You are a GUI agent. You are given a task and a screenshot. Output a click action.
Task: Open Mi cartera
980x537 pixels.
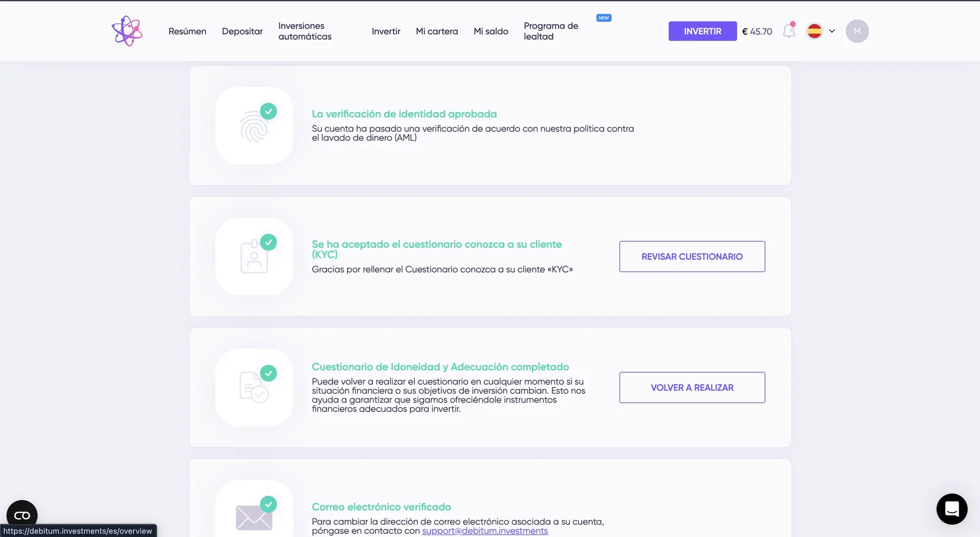(437, 31)
